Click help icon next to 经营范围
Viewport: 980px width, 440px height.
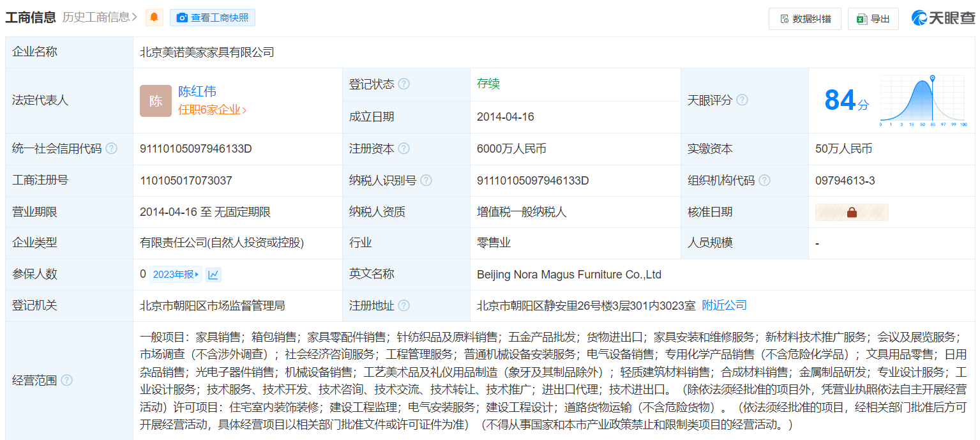[x=66, y=381]
